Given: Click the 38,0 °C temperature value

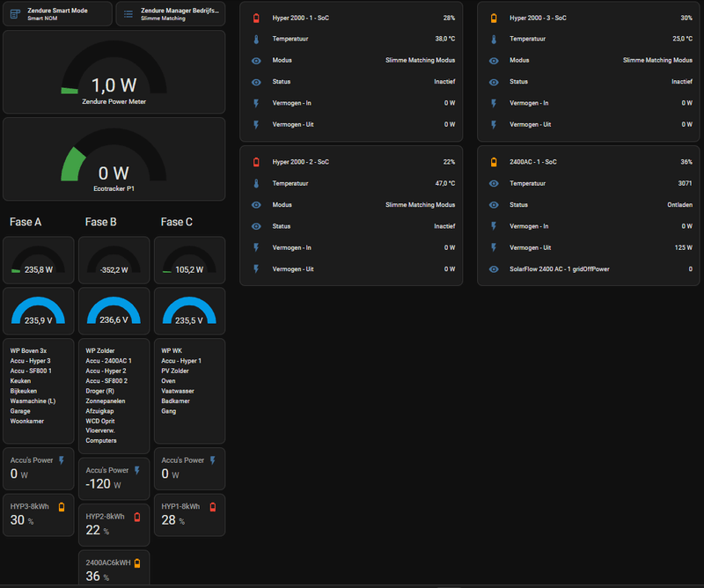Looking at the screenshot, I should 444,39.
